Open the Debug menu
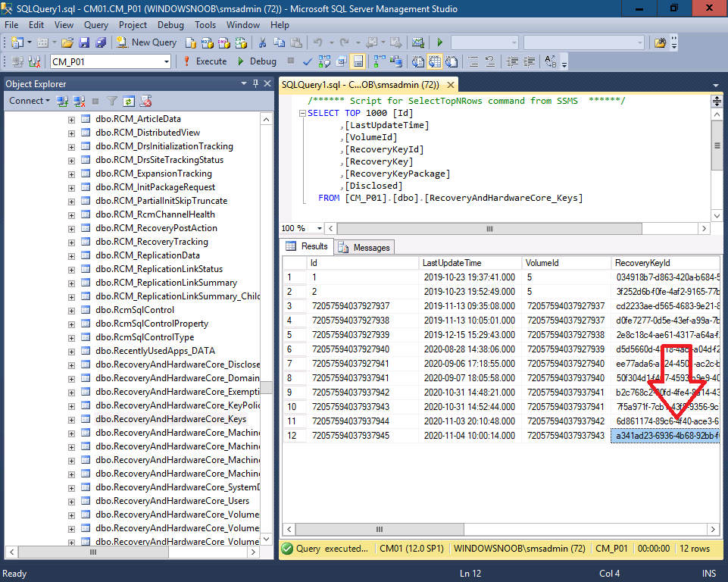Screen dimensions: 728x582 point(170,25)
